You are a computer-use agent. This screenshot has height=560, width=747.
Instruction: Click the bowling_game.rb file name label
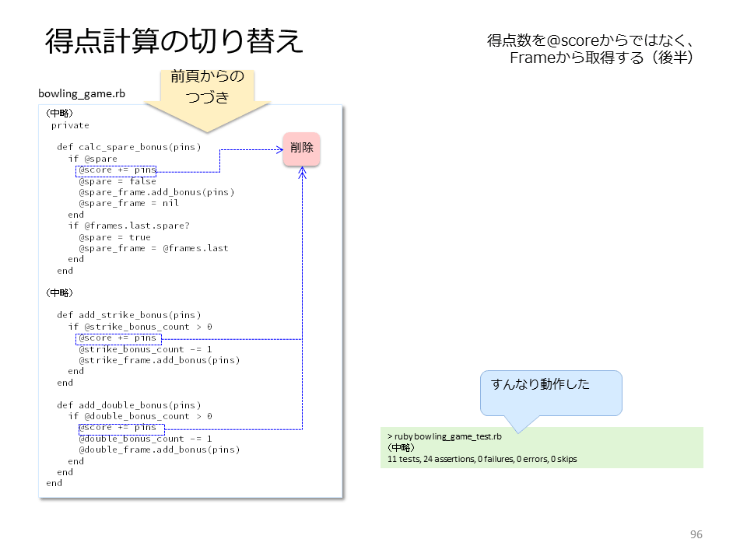[x=82, y=93]
